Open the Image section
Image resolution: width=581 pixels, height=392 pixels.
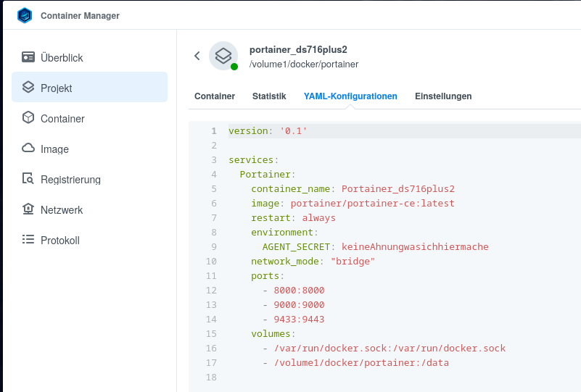(x=90, y=149)
